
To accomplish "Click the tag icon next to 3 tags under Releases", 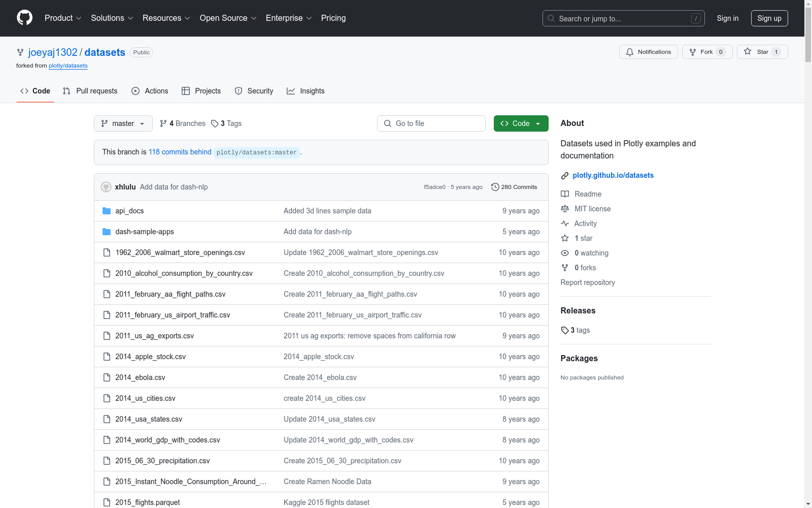I will [x=565, y=330].
